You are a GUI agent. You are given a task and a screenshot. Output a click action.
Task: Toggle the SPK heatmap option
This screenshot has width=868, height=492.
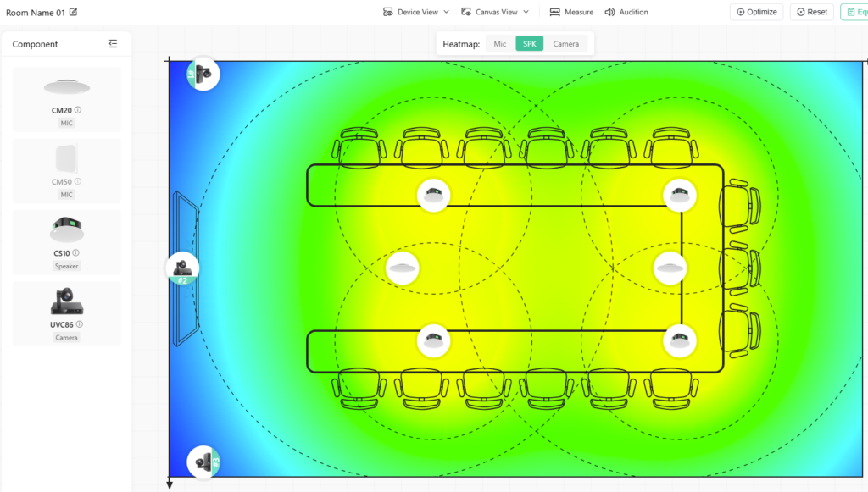point(529,44)
